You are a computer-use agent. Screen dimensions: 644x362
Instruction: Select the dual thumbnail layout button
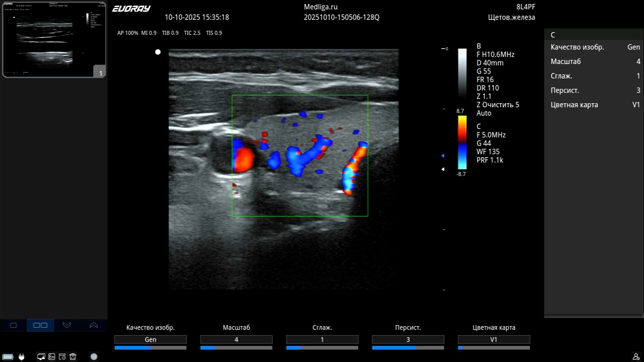40,325
